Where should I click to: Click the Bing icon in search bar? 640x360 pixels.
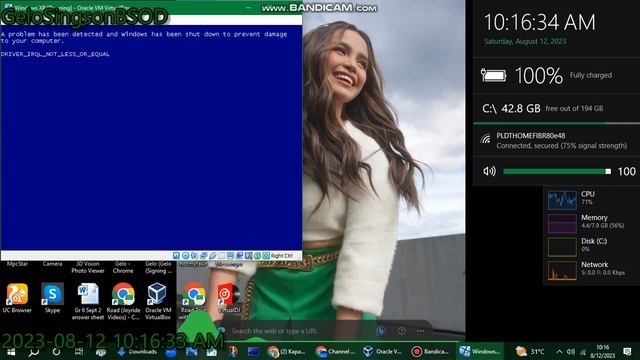click(381, 331)
